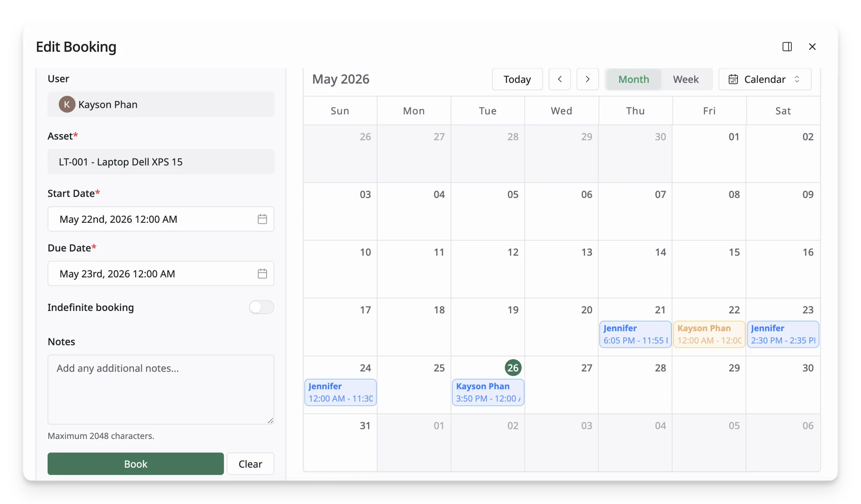
Task: Open Jennifer's booking on May 23
Action: click(783, 334)
